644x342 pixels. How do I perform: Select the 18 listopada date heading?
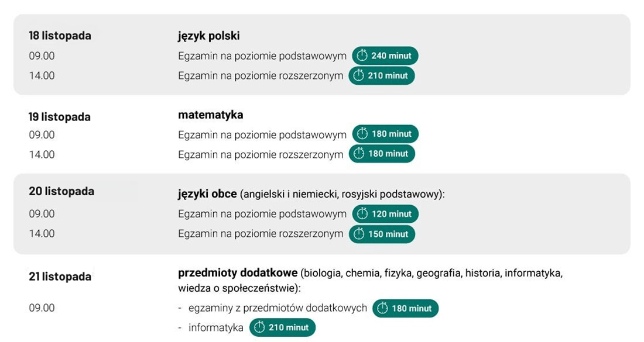coord(60,36)
